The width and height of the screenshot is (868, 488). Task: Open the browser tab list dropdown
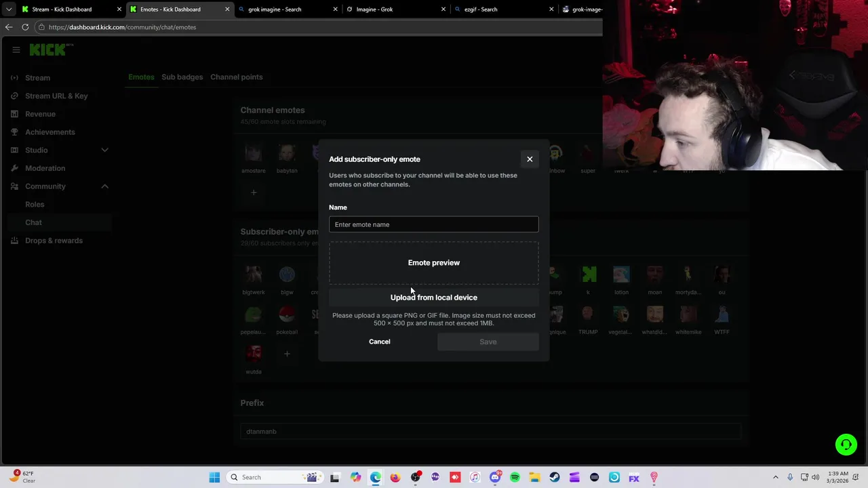pyautogui.click(x=9, y=9)
